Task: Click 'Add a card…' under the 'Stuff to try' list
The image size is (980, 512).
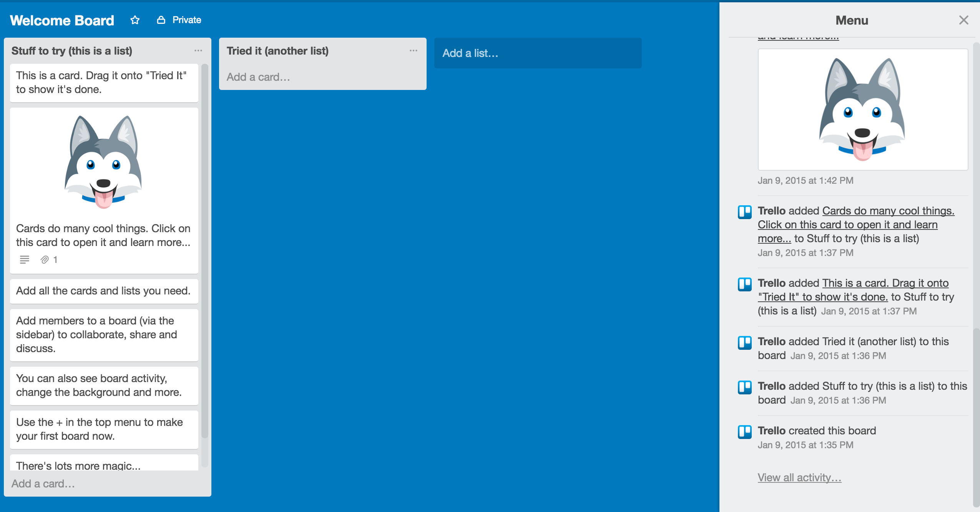Action: tap(43, 484)
